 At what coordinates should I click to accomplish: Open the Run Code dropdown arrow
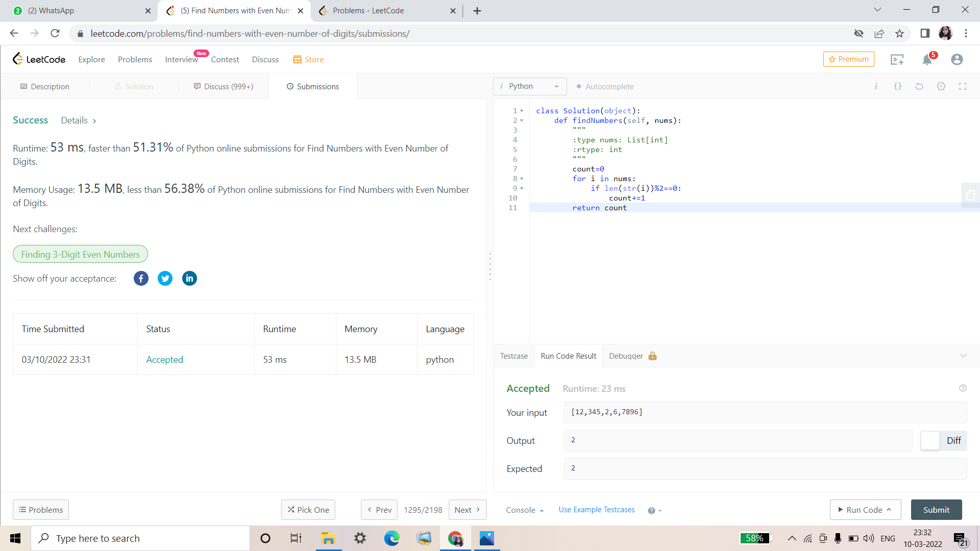889,510
